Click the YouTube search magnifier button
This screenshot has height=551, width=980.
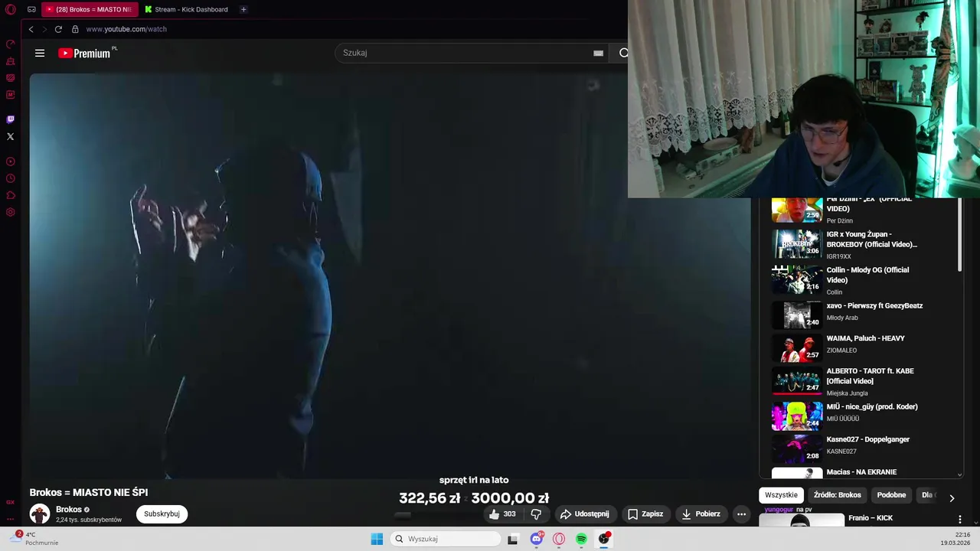tap(623, 53)
